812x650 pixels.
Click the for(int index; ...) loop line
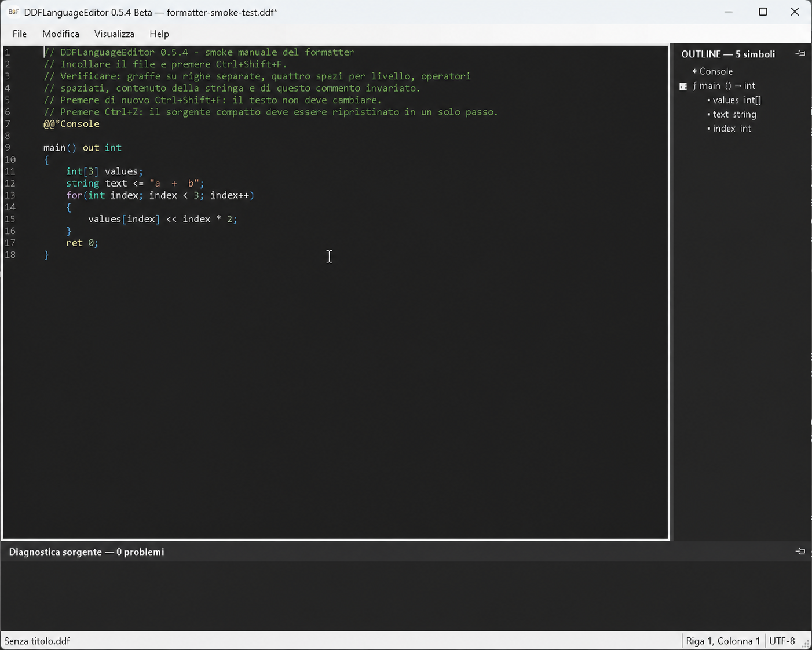coord(160,195)
